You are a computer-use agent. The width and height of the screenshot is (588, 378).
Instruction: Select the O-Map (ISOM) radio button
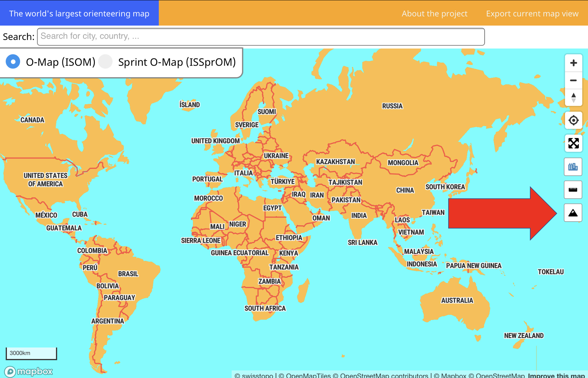(x=13, y=62)
